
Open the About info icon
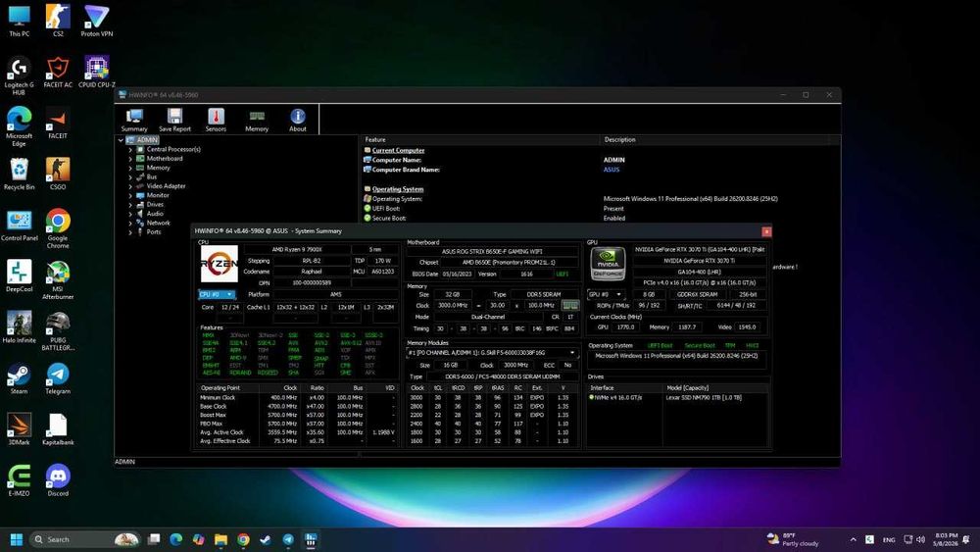298,120
